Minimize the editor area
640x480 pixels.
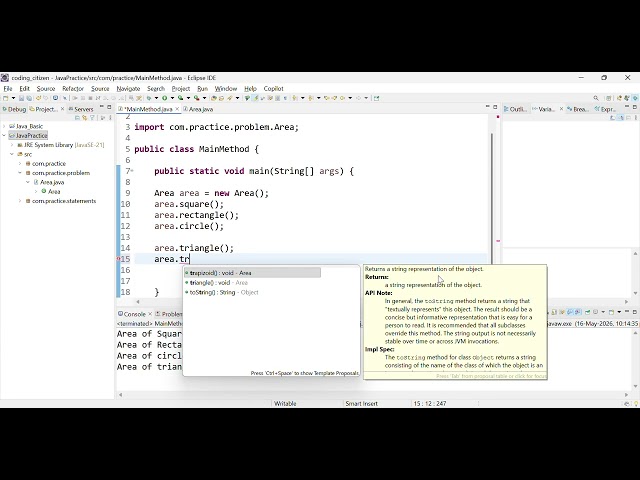point(487,107)
